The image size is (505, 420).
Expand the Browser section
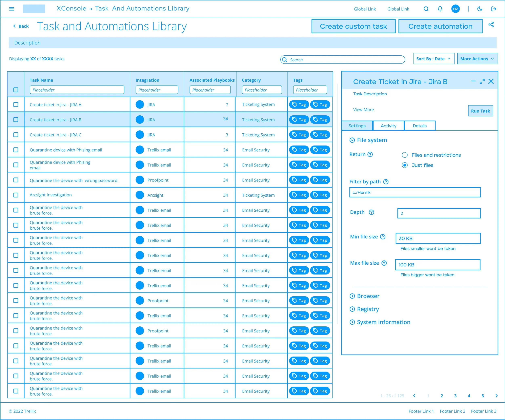click(352, 296)
